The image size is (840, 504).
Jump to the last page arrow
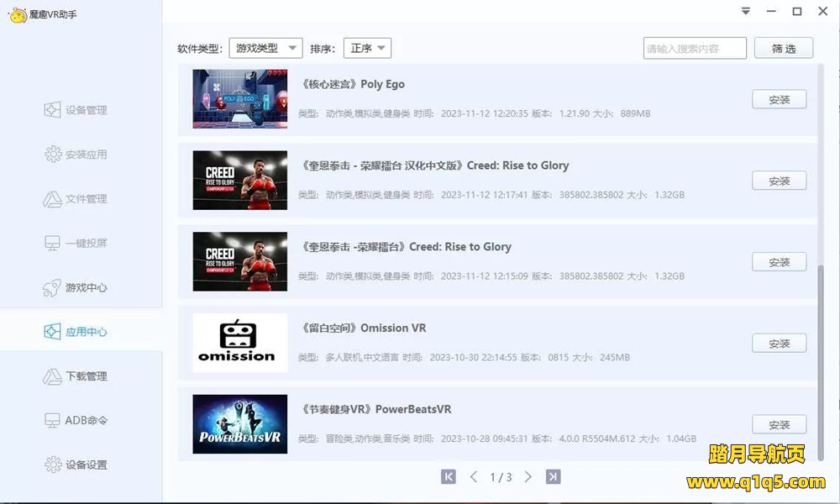click(553, 475)
